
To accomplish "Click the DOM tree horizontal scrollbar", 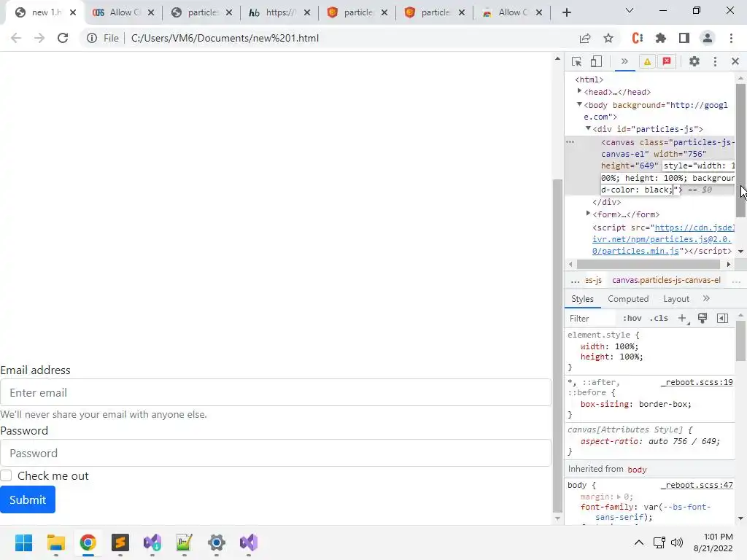I will pos(648,264).
